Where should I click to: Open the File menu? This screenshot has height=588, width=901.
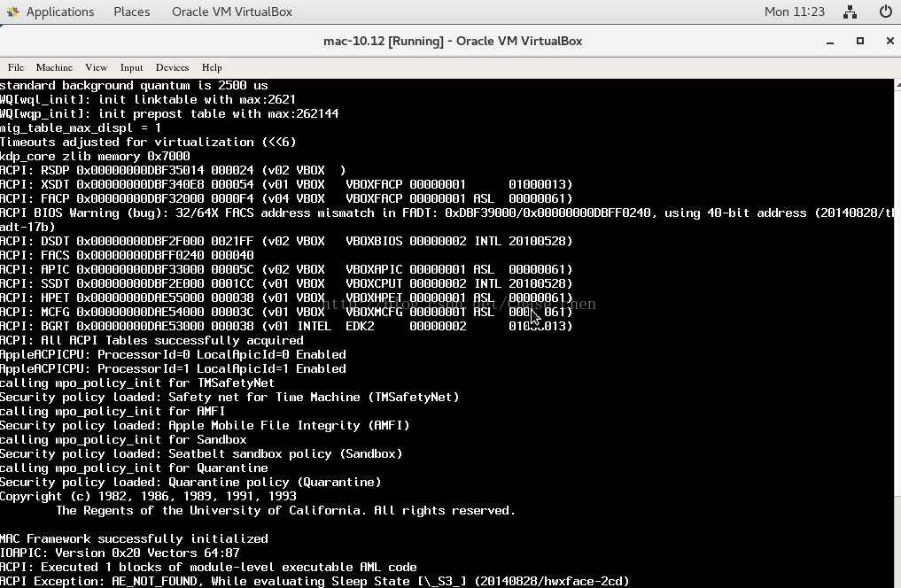pos(16,67)
